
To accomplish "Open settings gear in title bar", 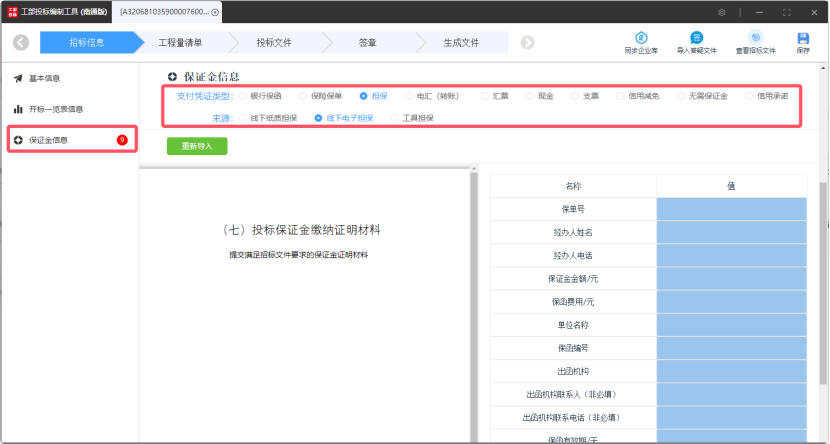I will pyautogui.click(x=721, y=12).
